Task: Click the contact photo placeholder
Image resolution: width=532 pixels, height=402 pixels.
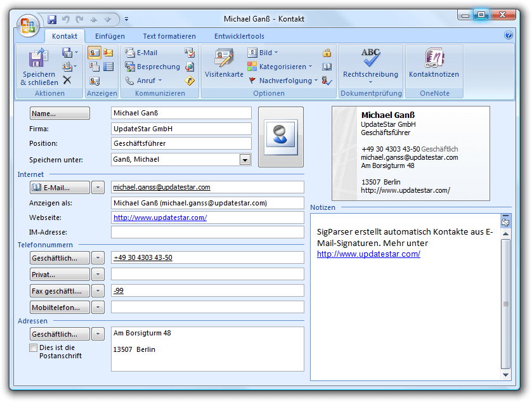Action: coord(280,136)
